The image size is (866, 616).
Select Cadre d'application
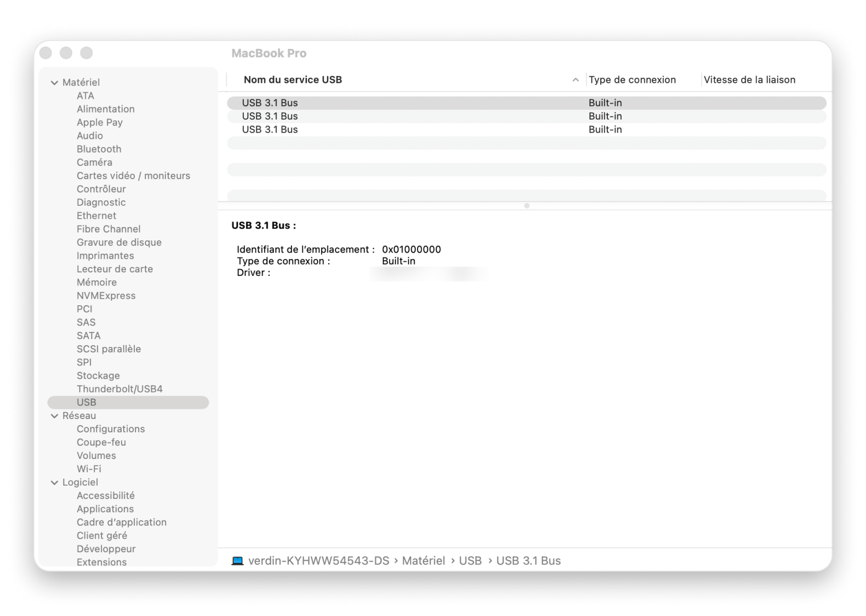click(x=122, y=522)
